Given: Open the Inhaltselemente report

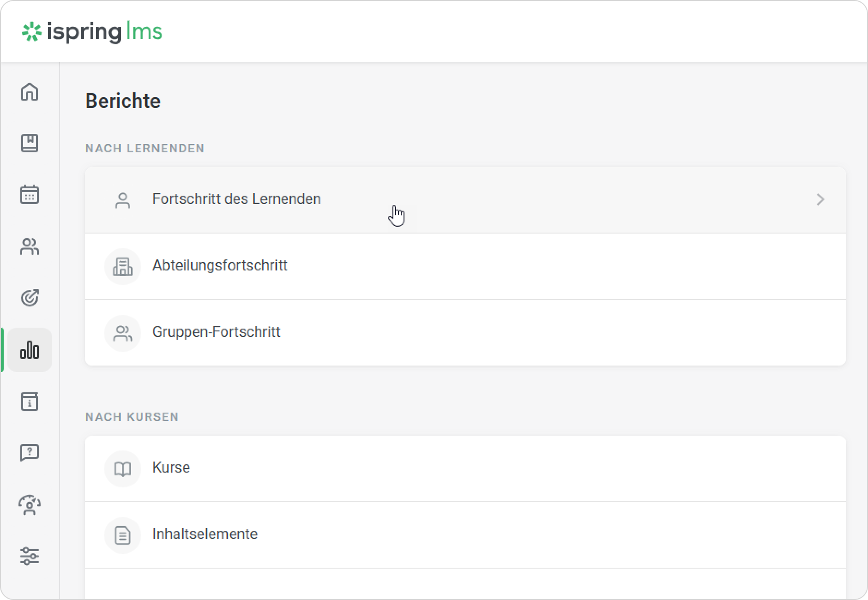Looking at the screenshot, I should click(x=205, y=534).
